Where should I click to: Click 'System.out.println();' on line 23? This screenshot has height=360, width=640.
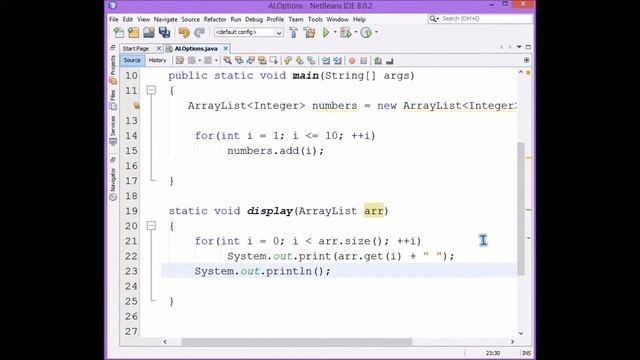(x=262, y=271)
